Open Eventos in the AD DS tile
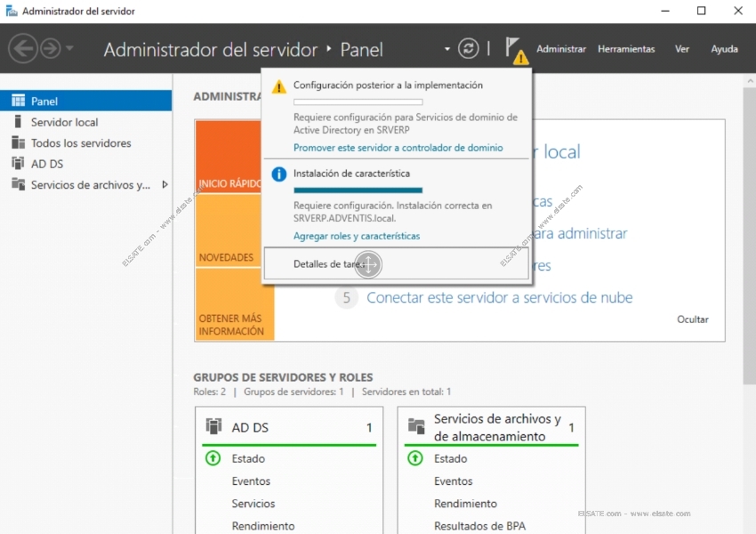 (251, 481)
